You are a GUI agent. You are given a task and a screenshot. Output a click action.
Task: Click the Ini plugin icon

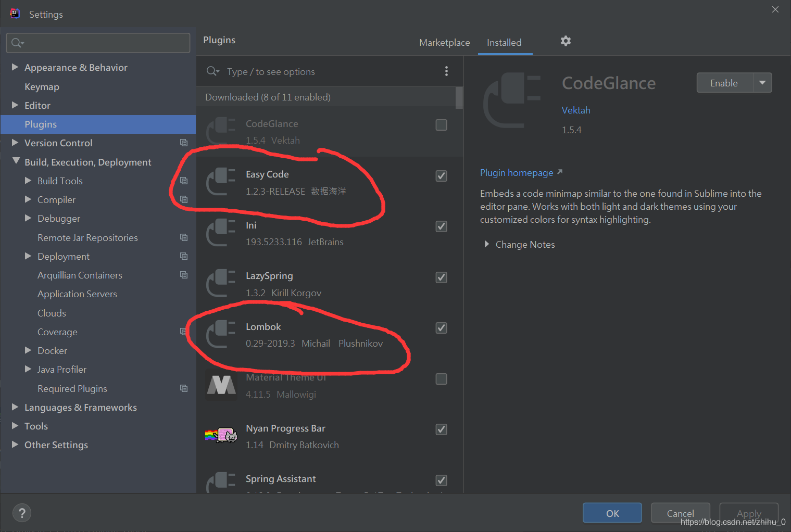pyautogui.click(x=221, y=232)
